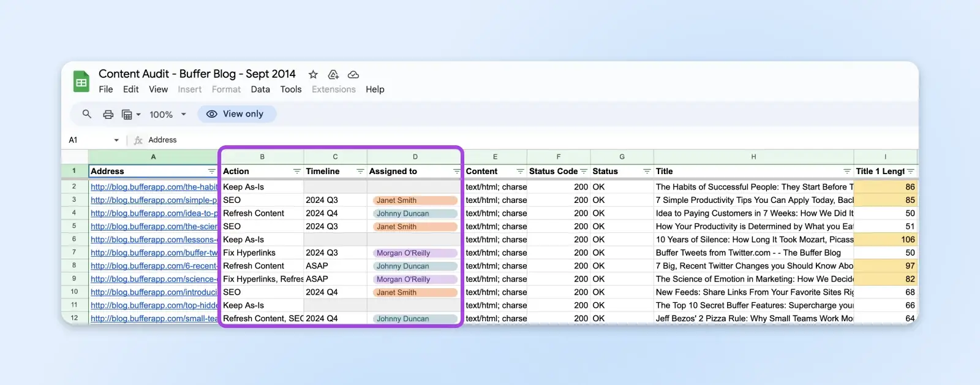Open the Data menu
The height and width of the screenshot is (385, 980).
260,90
